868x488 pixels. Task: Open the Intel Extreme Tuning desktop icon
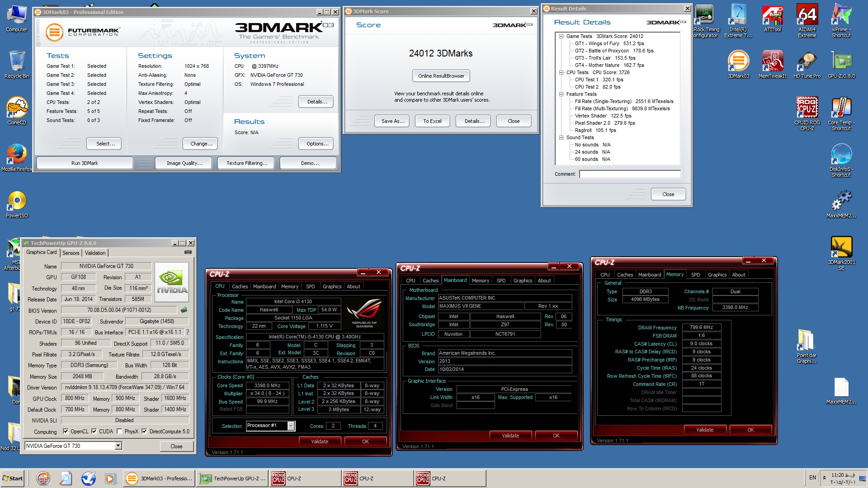[738, 21]
